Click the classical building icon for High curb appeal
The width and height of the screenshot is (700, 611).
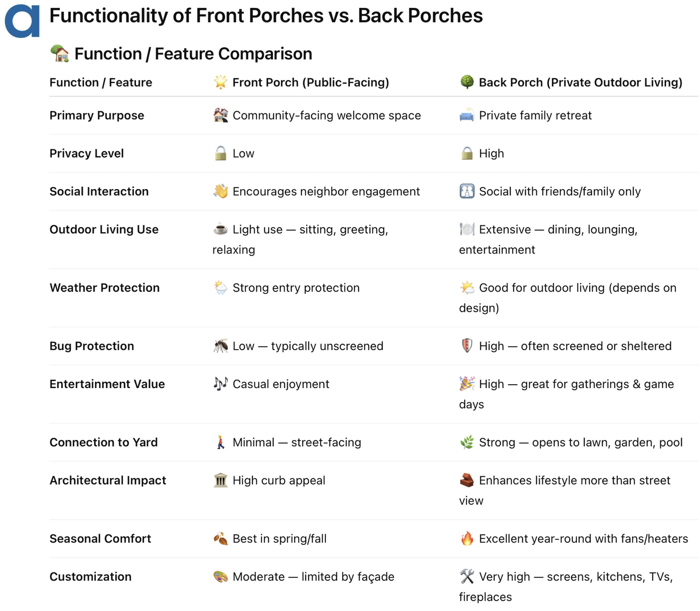(x=221, y=480)
